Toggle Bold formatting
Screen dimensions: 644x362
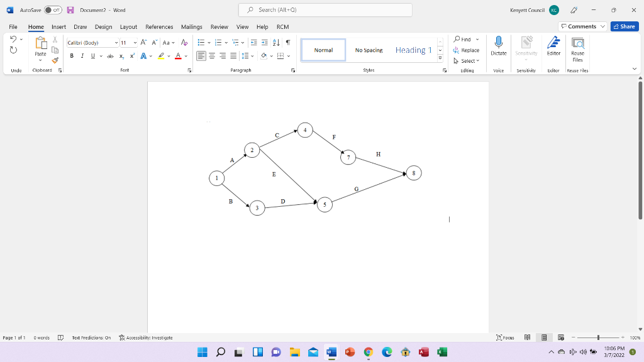pyautogui.click(x=72, y=56)
